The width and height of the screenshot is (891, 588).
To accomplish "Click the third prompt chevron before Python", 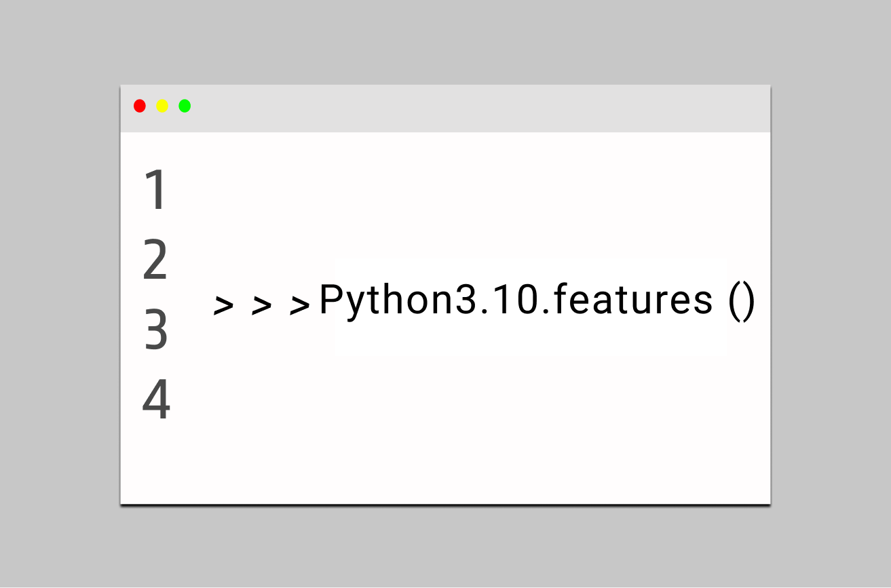I will pyautogui.click(x=299, y=305).
